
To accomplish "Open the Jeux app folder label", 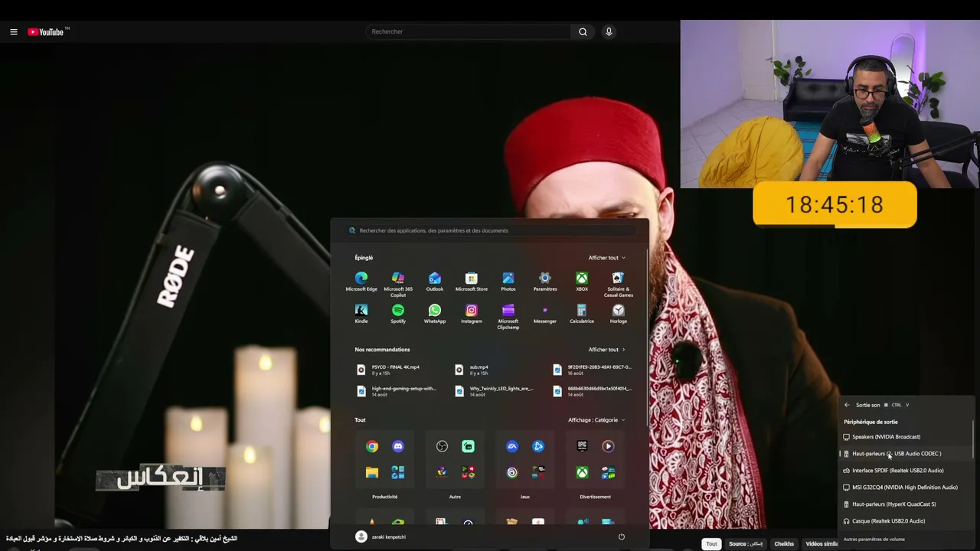I will point(525,497).
